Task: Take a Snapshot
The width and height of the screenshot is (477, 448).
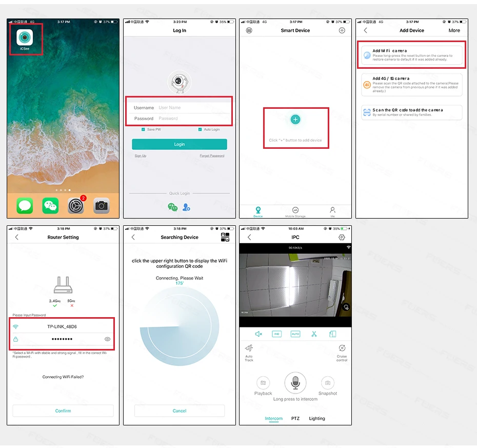Action: coord(328,386)
